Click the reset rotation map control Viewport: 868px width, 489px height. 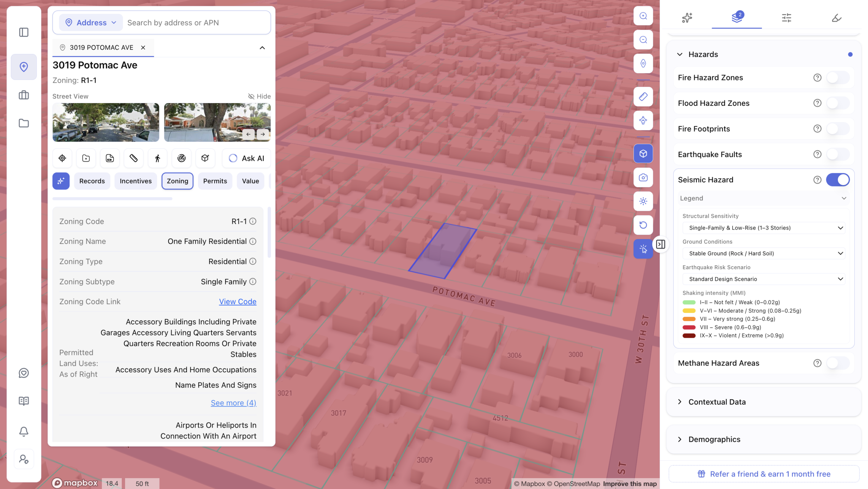643,225
